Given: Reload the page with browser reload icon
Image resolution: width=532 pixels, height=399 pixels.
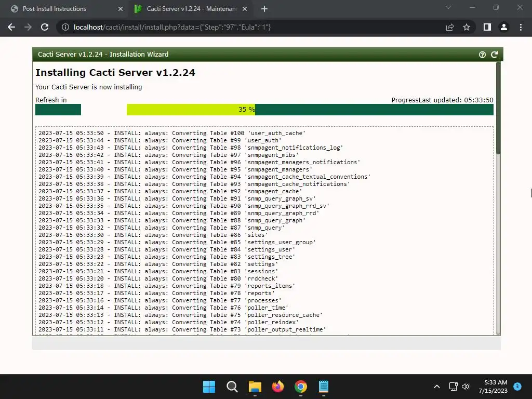Looking at the screenshot, I should click(x=45, y=27).
